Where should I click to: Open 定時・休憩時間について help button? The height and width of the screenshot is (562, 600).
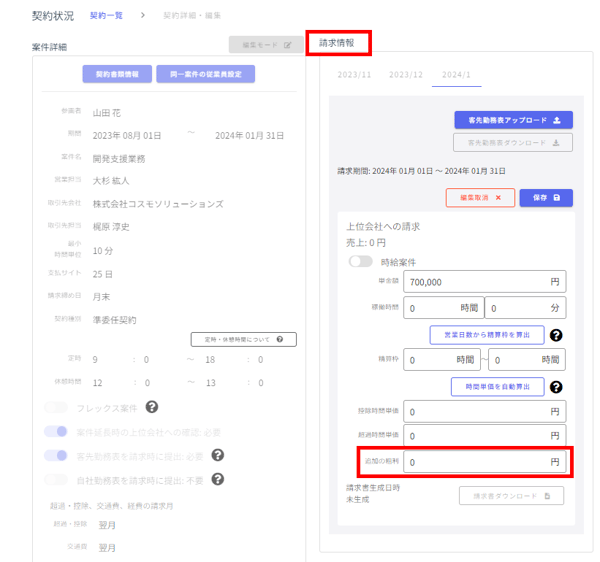[243, 339]
